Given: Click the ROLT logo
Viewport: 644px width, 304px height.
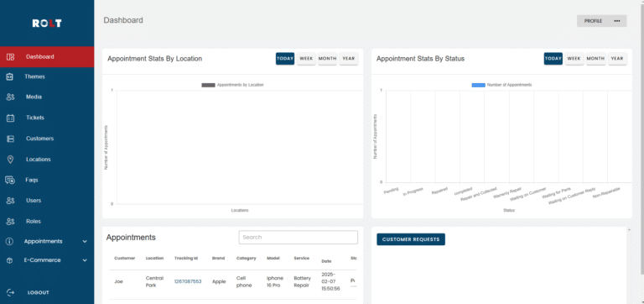Looking at the screenshot, I should pyautogui.click(x=47, y=24).
